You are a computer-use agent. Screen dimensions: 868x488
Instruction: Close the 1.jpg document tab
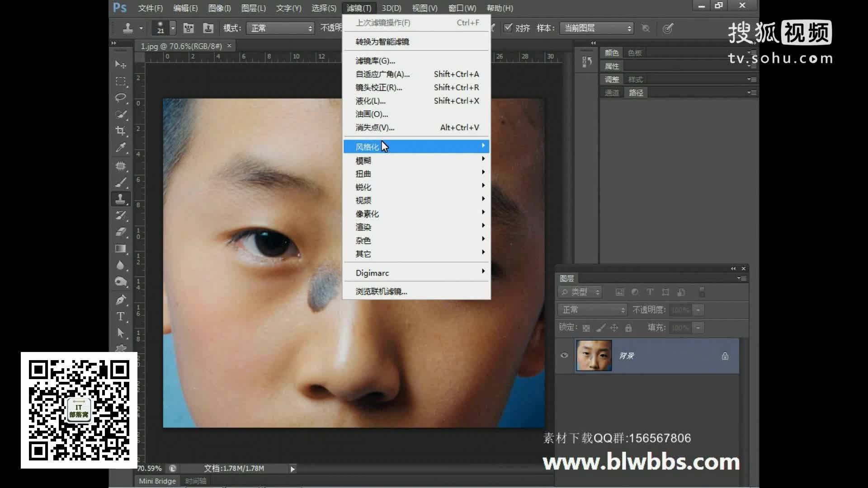pos(229,46)
